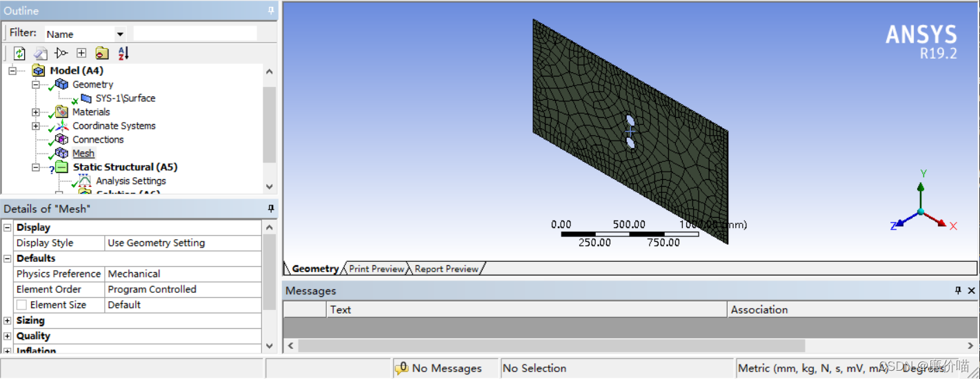Select the Connections tree item

click(98, 139)
